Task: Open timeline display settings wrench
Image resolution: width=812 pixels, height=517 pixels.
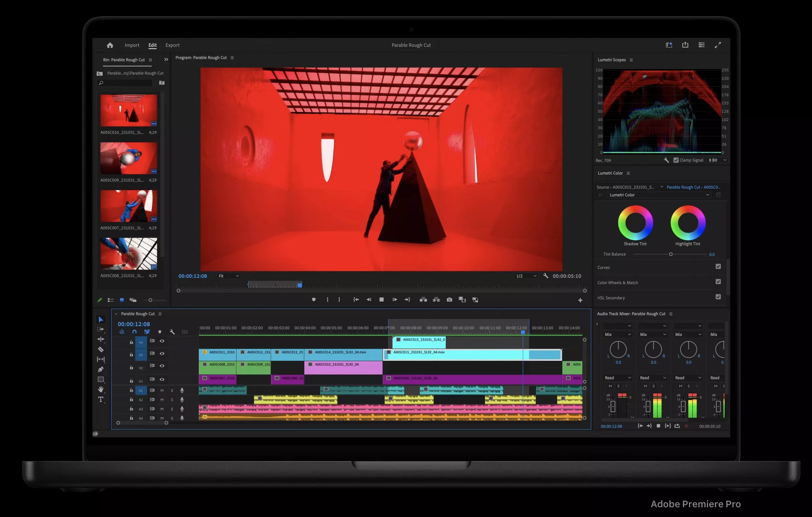Action: 172,332
